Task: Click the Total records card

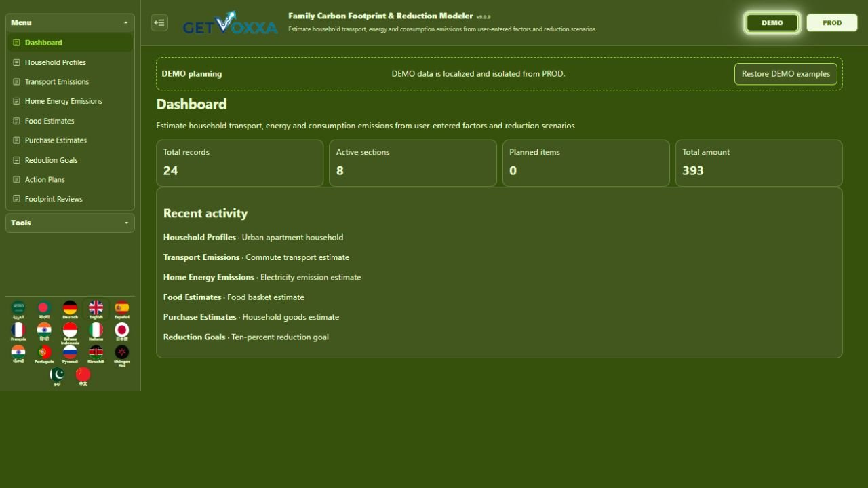Action: pos(240,163)
